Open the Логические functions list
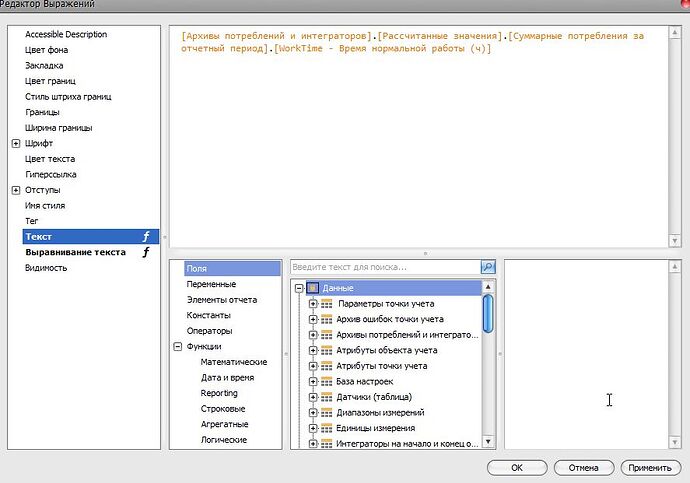 coord(224,440)
